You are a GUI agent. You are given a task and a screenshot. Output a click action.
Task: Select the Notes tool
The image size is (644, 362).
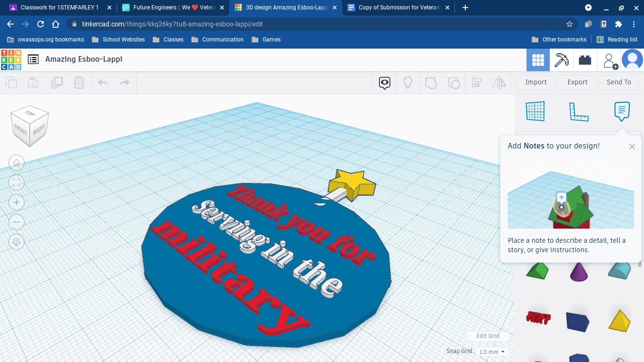(x=622, y=111)
